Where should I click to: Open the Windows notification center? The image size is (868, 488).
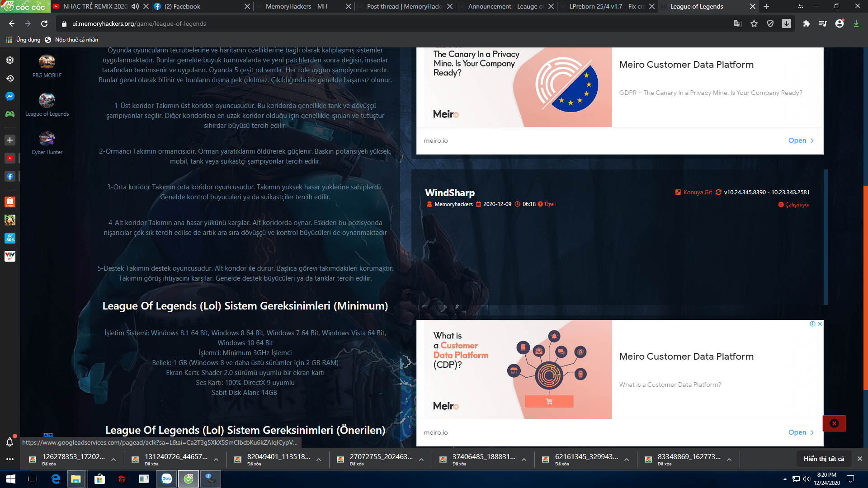tap(850, 479)
